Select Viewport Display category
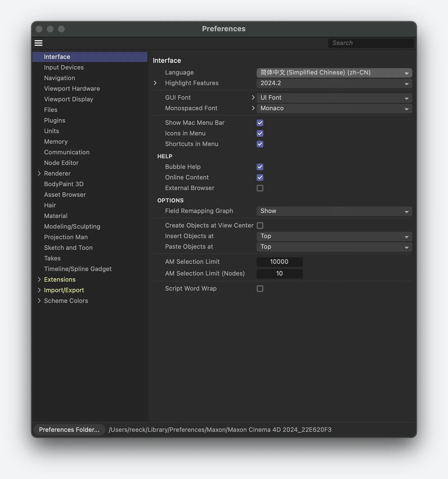 point(68,99)
